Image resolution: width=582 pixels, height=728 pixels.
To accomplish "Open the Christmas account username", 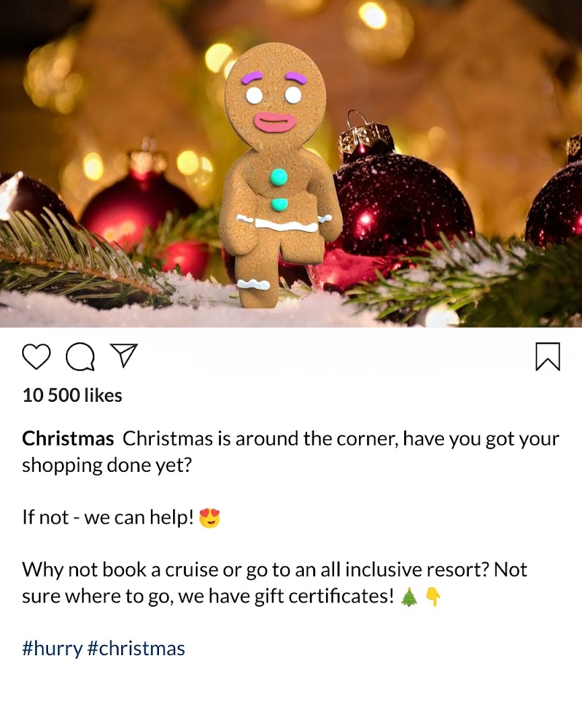I will click(x=68, y=438).
